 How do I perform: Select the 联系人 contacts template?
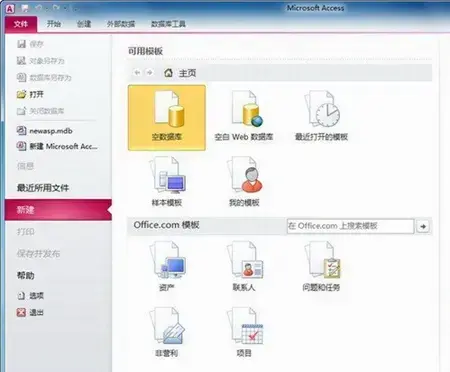coord(244,267)
